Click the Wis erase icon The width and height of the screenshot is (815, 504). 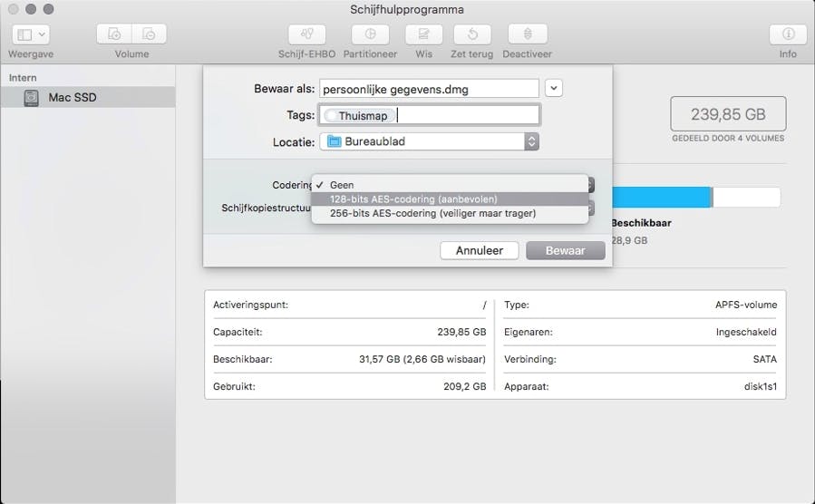point(423,34)
